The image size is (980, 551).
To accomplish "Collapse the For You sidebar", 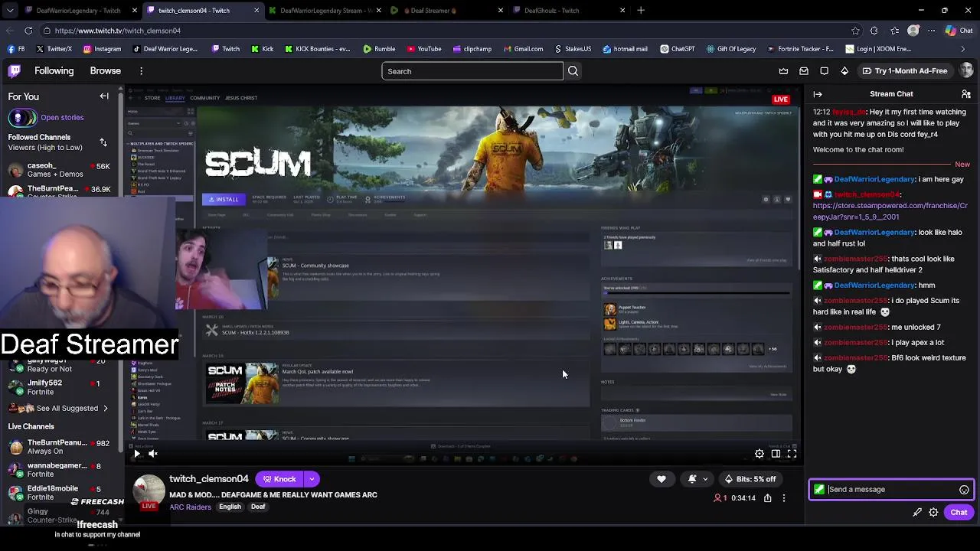I will [x=104, y=96].
